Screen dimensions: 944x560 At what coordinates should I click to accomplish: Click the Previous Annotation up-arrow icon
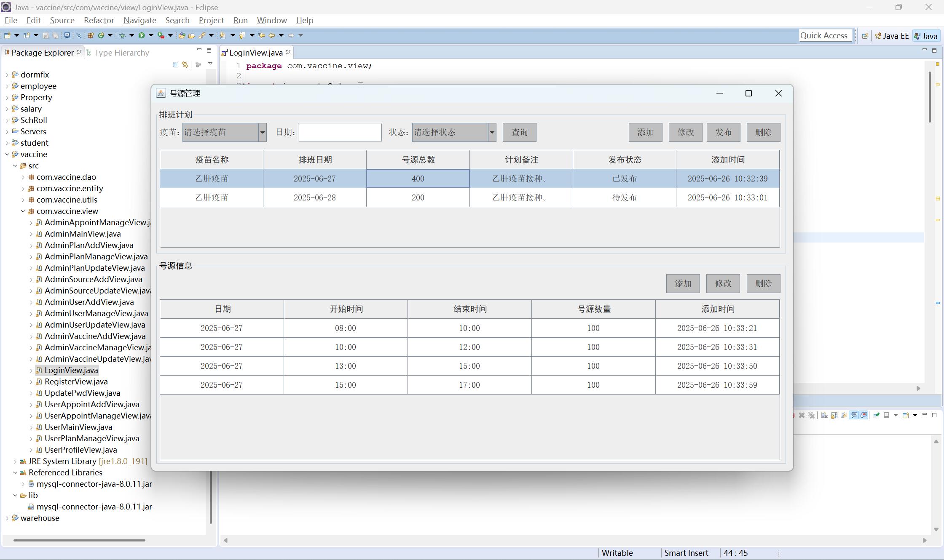click(242, 35)
